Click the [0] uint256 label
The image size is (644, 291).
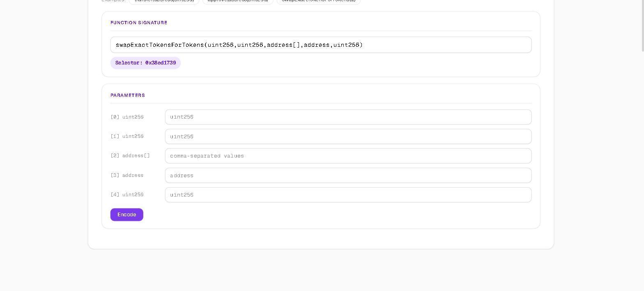(x=127, y=117)
